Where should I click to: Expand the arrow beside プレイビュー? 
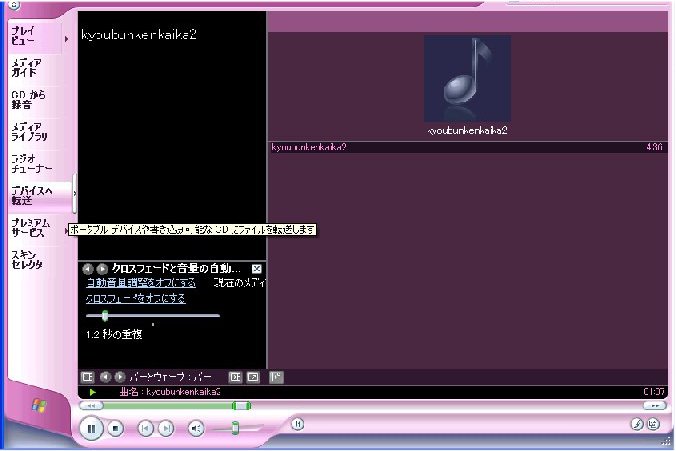point(66,39)
